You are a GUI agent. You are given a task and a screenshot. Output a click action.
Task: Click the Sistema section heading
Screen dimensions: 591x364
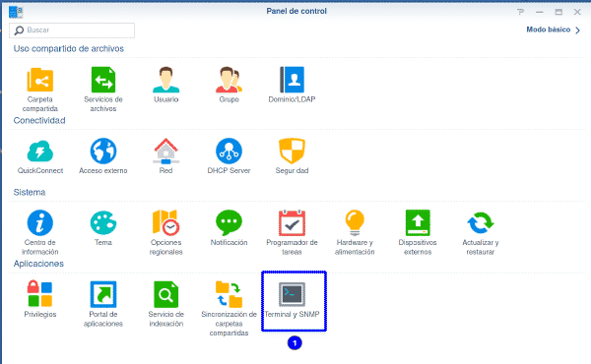pyautogui.click(x=30, y=193)
